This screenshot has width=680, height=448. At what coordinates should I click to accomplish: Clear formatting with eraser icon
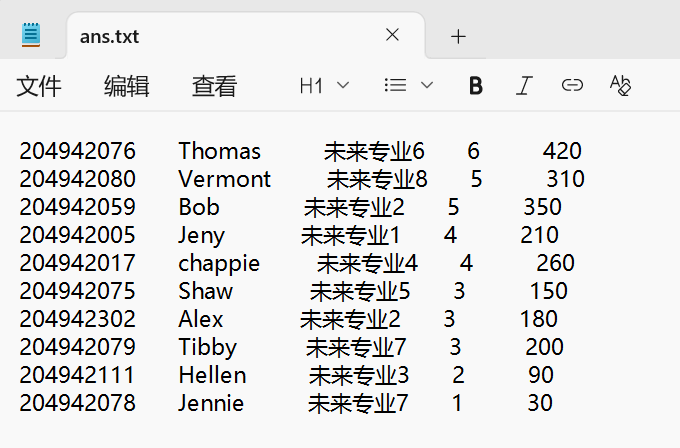point(620,85)
